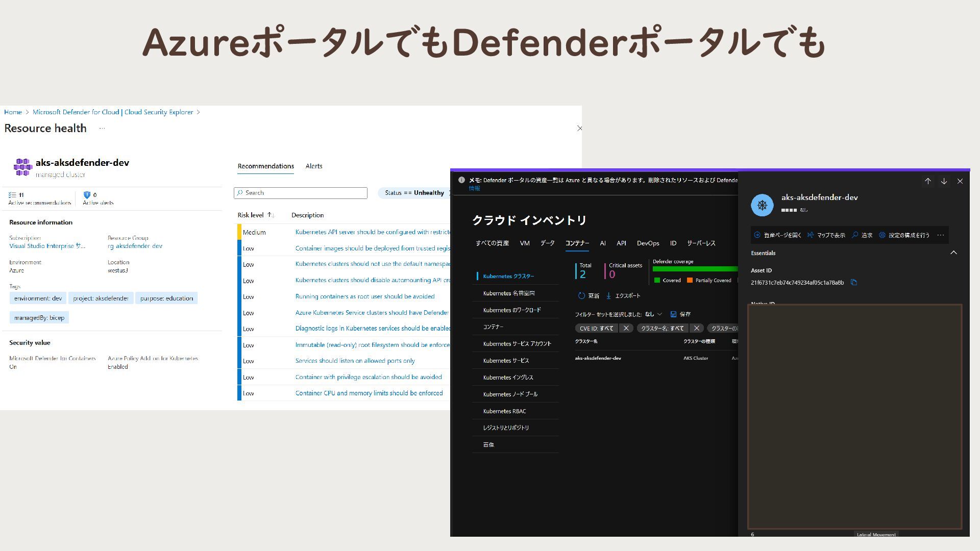Click the recommendations Search field
The image size is (980, 551).
click(301, 193)
